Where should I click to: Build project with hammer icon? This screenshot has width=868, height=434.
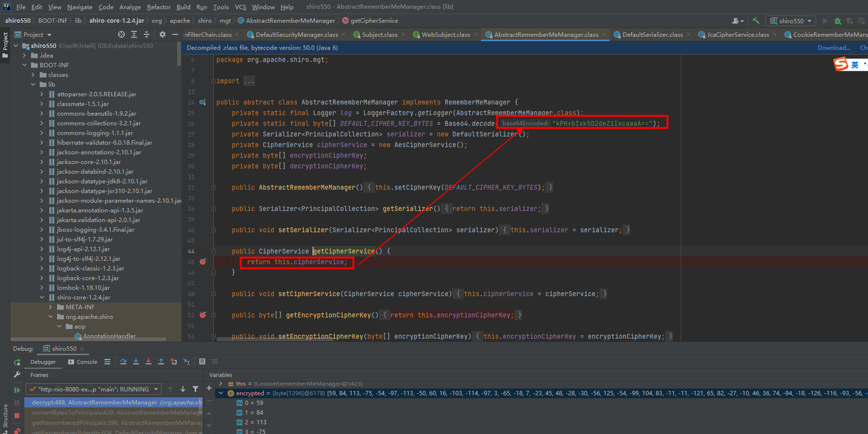tap(756, 21)
